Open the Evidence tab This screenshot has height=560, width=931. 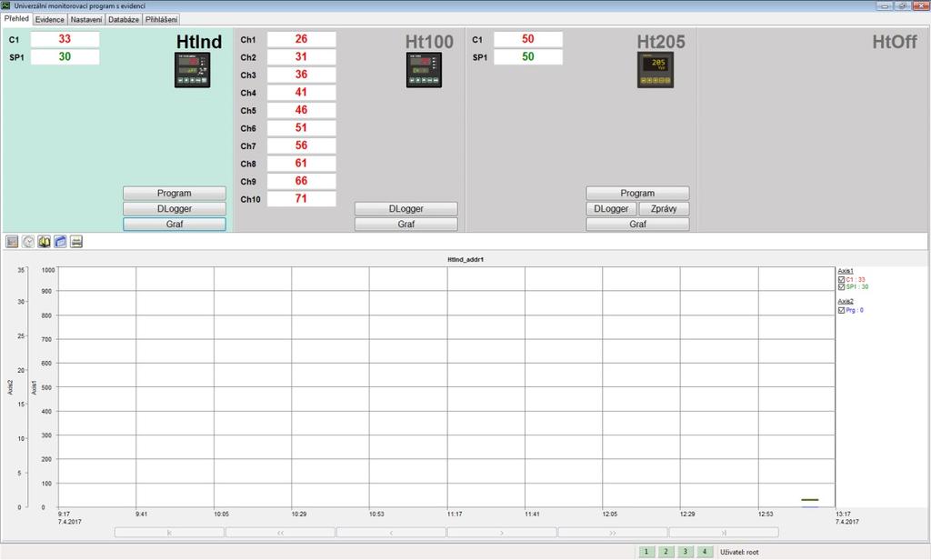(49, 20)
